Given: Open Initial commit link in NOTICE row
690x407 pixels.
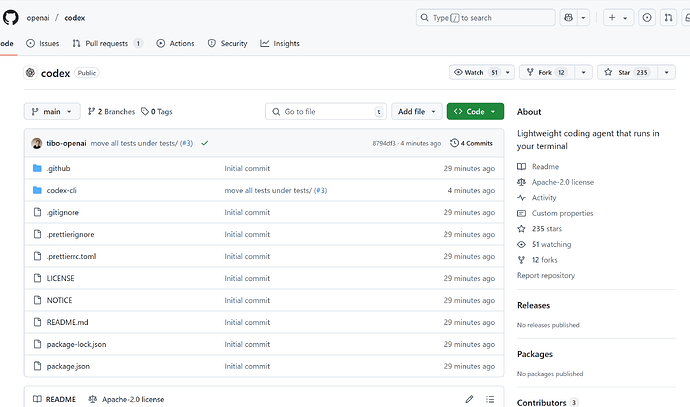Looking at the screenshot, I should coord(247,301).
